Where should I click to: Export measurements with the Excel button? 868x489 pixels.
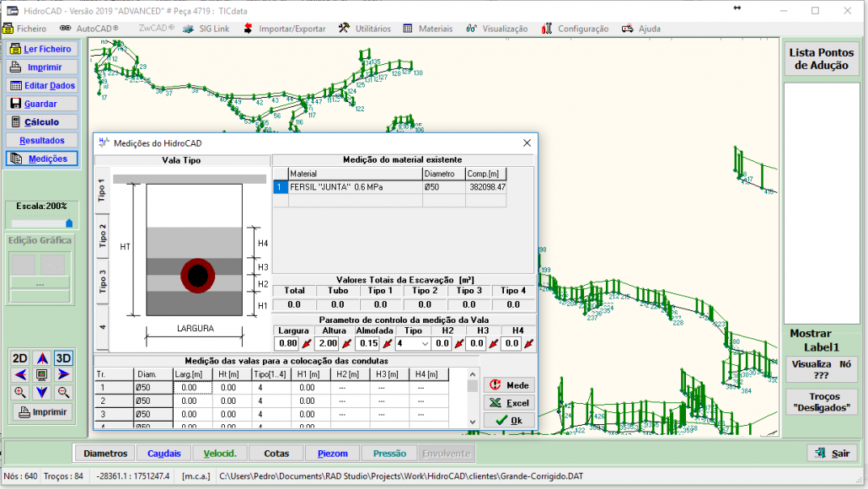tap(509, 402)
